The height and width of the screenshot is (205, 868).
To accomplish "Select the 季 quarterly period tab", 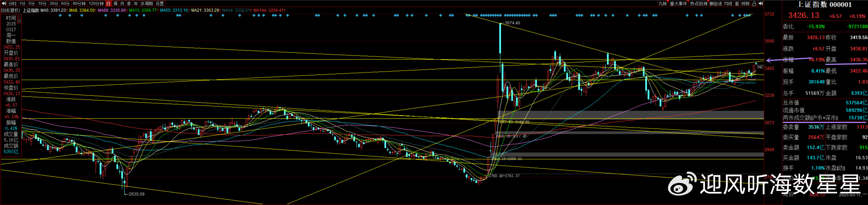I will coord(129,3).
